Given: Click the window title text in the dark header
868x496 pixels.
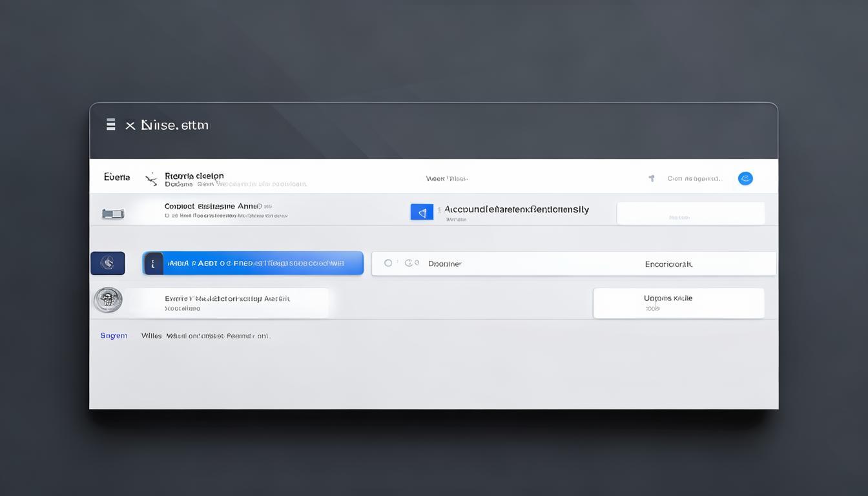Looking at the screenshot, I should 174,125.
